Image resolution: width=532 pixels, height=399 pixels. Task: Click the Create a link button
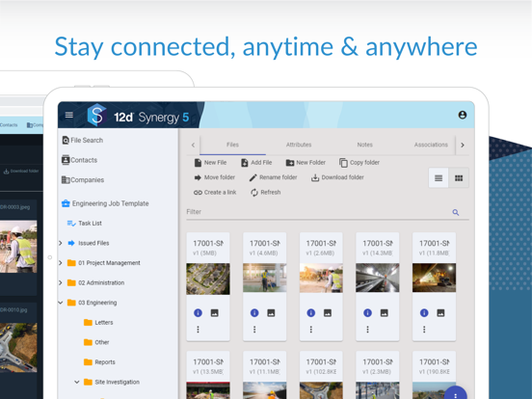click(x=215, y=193)
